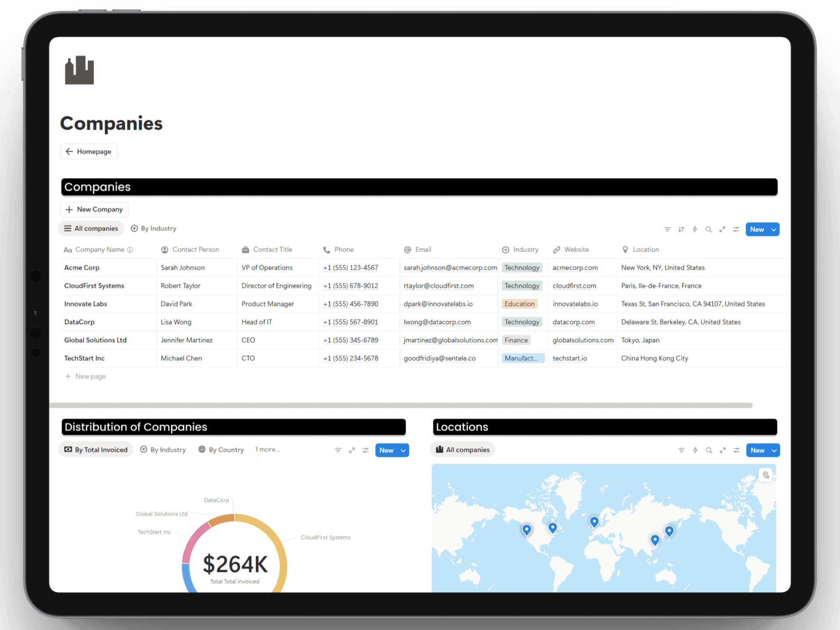Open dropdown arrow next to Companies New button
This screenshot has height=630, width=840.
tap(773, 229)
